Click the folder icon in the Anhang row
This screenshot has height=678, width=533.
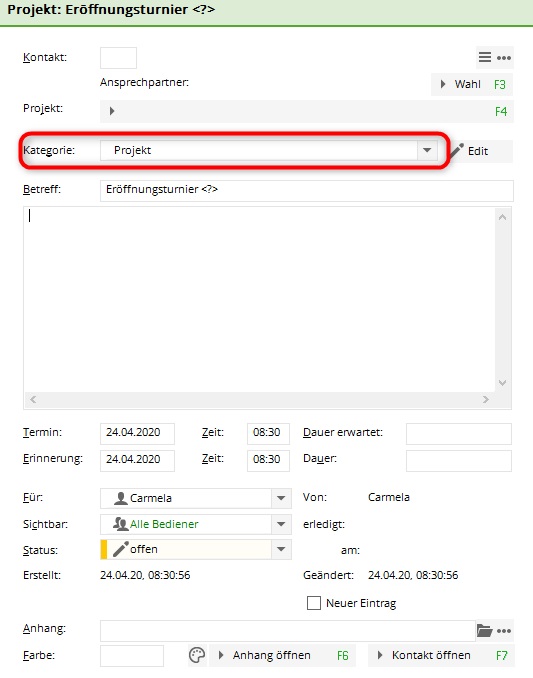click(x=484, y=630)
